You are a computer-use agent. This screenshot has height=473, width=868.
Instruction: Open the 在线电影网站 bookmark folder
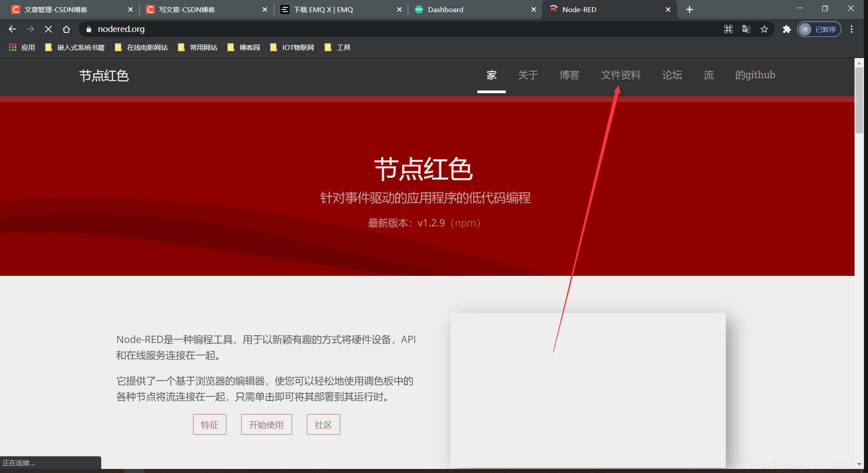click(141, 47)
